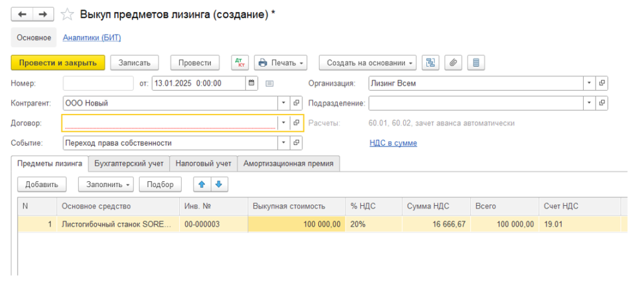Switch to the Бухгалтерский учет tab

click(x=129, y=164)
